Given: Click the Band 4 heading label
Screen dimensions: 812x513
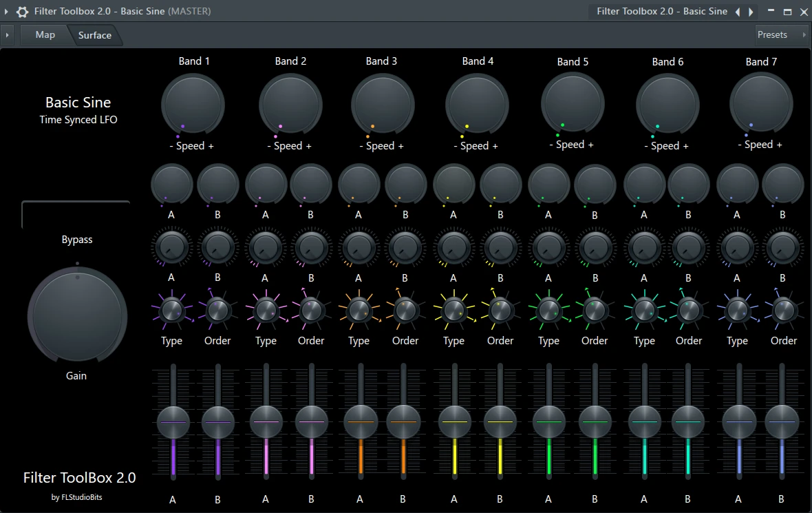Looking at the screenshot, I should coord(478,61).
